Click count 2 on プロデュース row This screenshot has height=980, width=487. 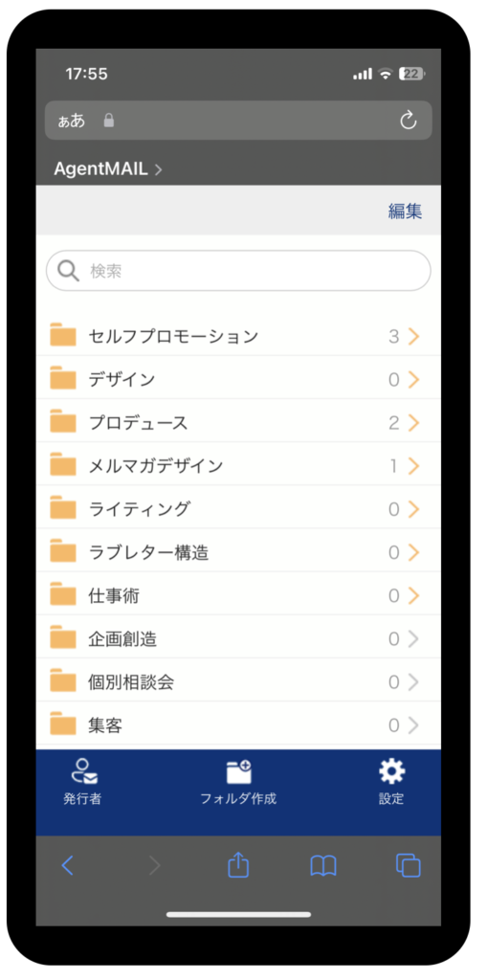[x=393, y=422]
